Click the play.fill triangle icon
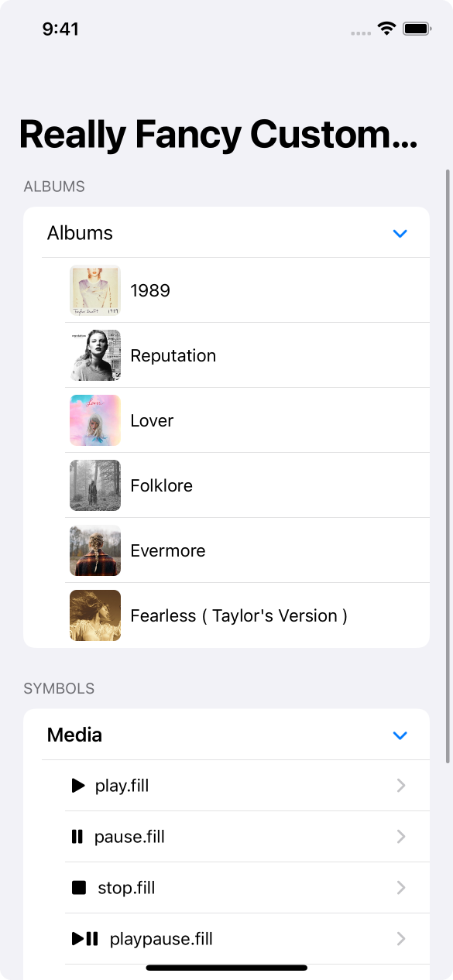This screenshot has height=980, width=453. point(78,785)
